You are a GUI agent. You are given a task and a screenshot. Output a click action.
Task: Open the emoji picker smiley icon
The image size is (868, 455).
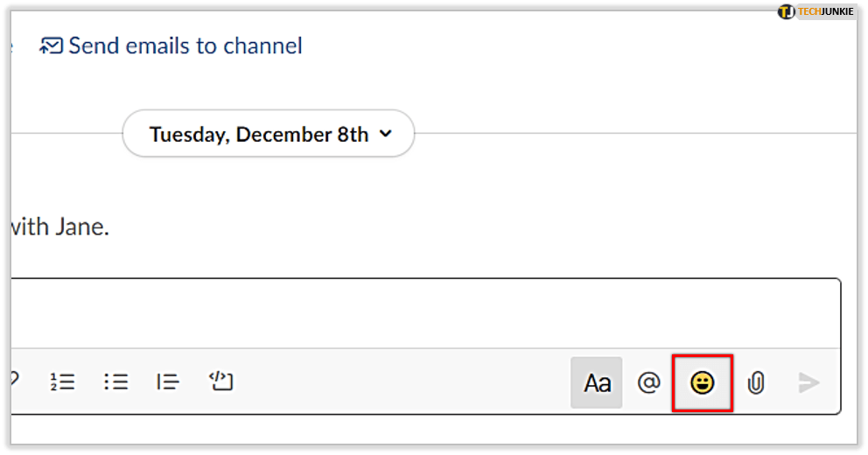pos(702,382)
